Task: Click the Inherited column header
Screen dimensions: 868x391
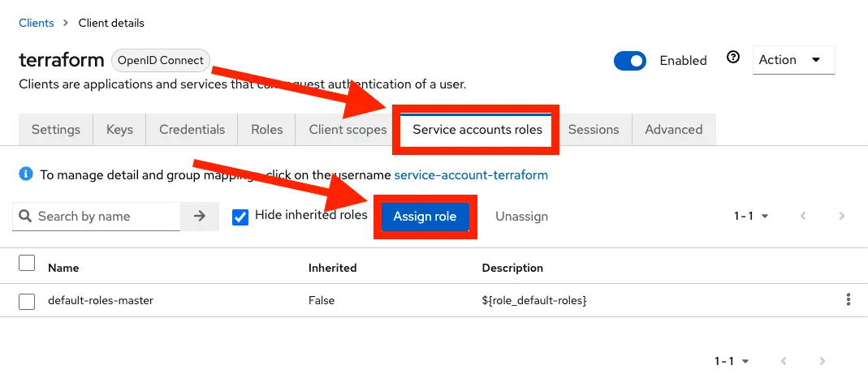Action: [x=332, y=268]
